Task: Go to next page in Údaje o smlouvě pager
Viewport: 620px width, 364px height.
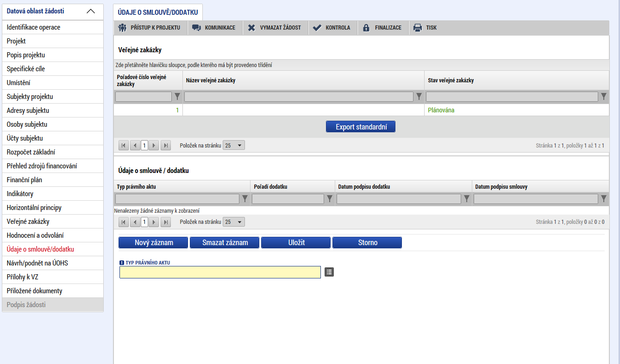Action: tap(154, 222)
